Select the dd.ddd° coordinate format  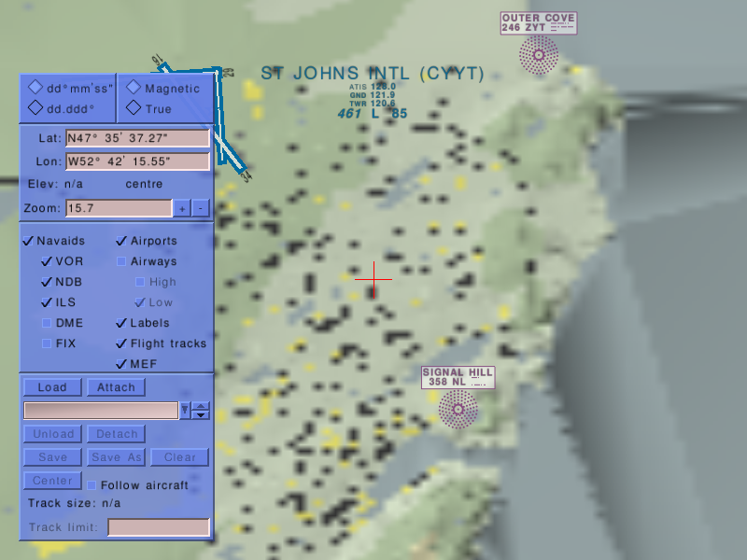[35, 108]
